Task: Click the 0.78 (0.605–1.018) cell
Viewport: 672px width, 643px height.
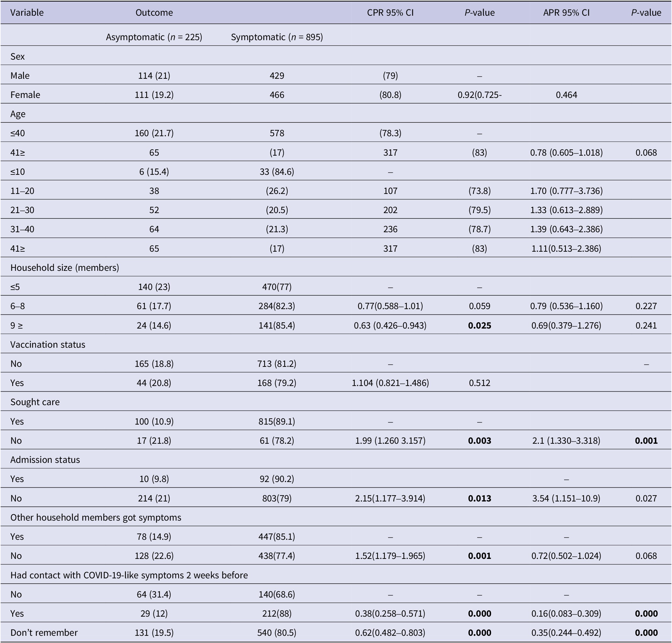Action: pyautogui.click(x=567, y=153)
